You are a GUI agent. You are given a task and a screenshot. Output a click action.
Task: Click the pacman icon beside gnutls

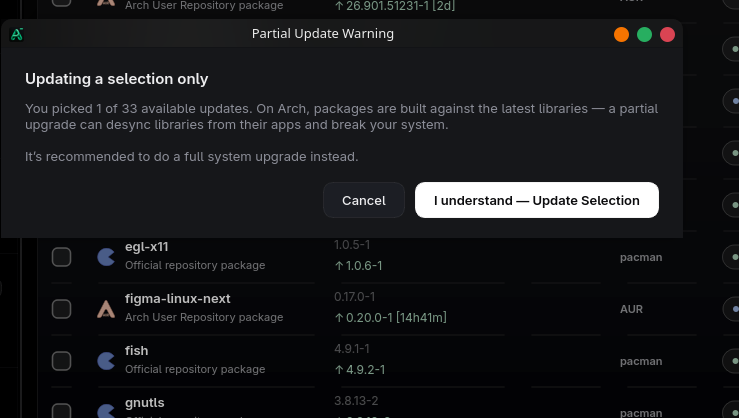[x=106, y=411]
